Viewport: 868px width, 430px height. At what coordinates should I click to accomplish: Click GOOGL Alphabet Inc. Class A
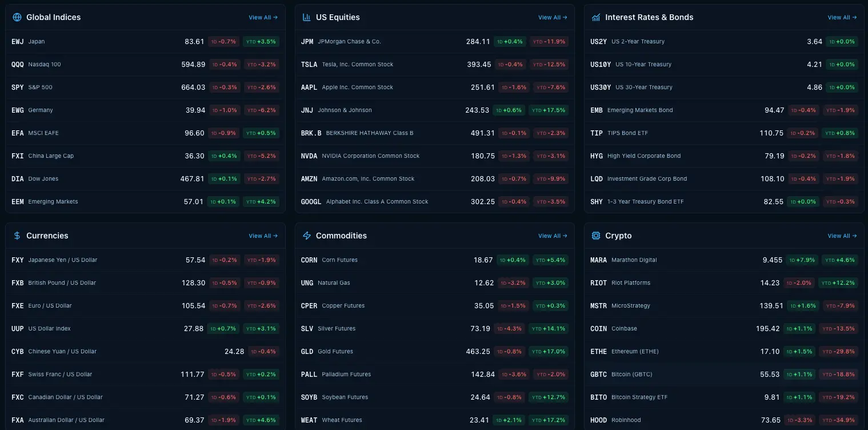click(x=435, y=202)
